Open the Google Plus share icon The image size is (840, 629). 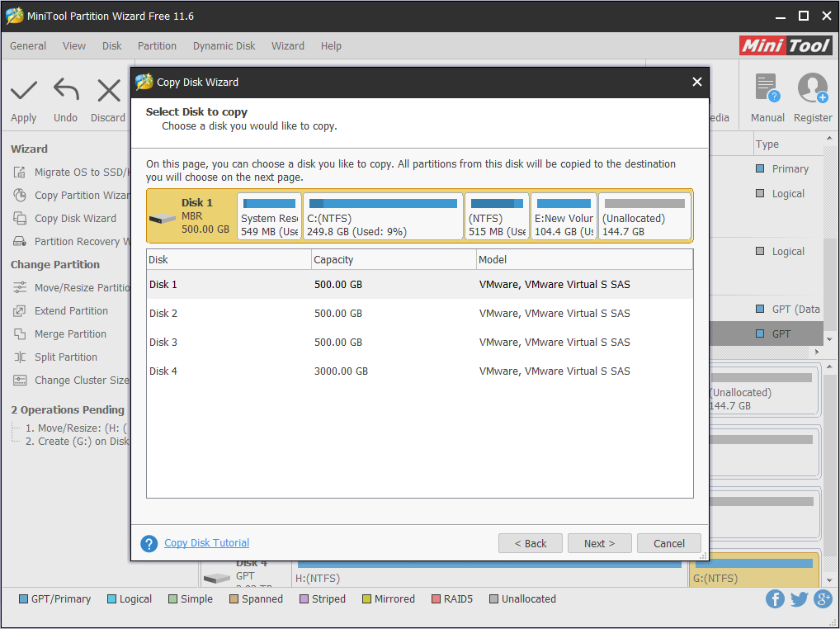tap(823, 599)
